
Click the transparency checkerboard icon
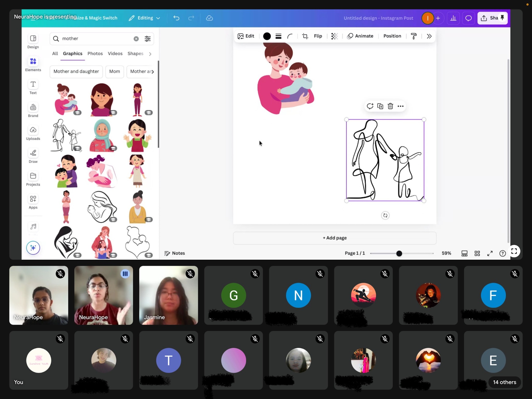point(334,36)
